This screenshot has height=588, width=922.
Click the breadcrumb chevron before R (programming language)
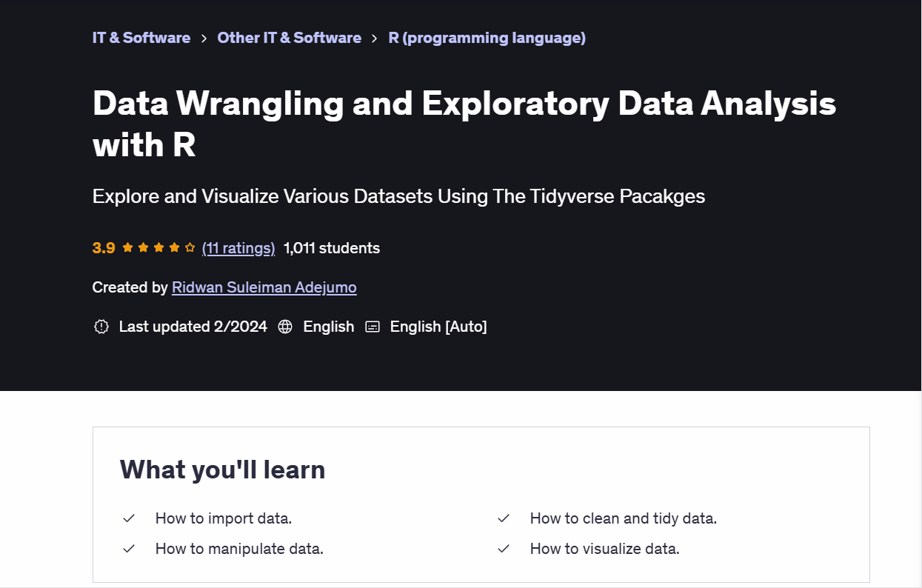[375, 38]
